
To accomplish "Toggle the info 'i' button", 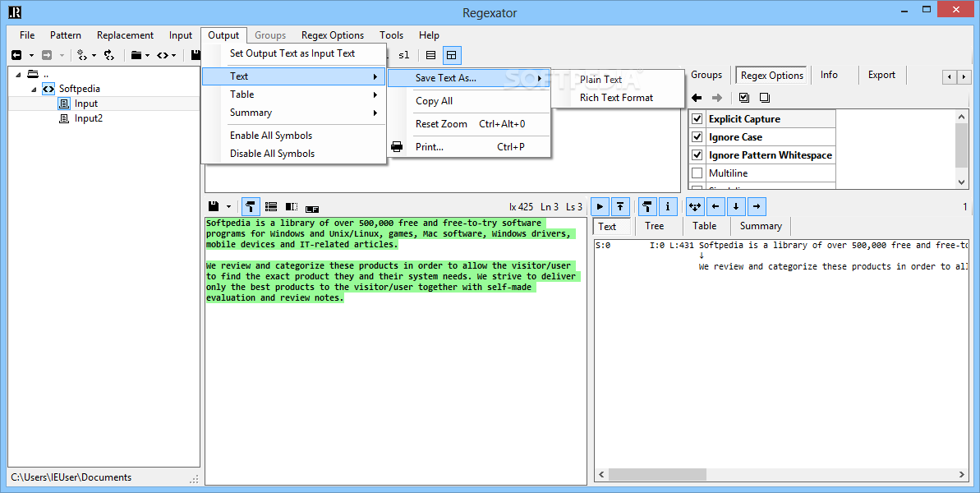I will point(668,206).
